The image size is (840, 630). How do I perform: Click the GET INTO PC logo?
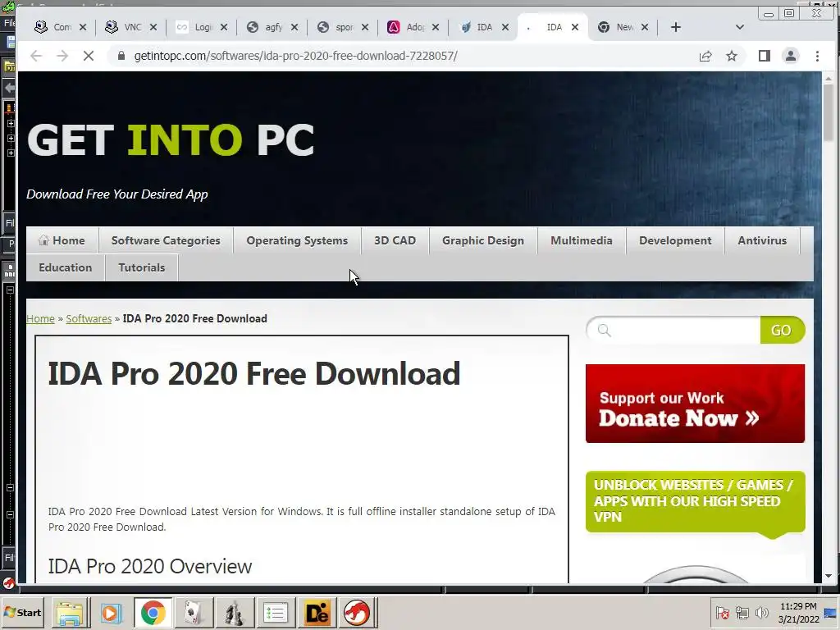pyautogui.click(x=171, y=140)
